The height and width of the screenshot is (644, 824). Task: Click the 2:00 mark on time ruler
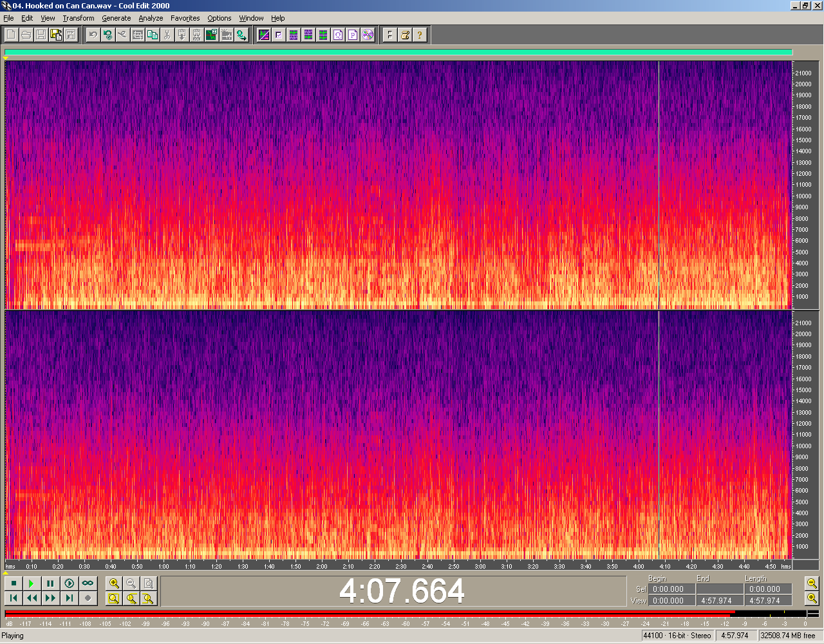point(322,567)
